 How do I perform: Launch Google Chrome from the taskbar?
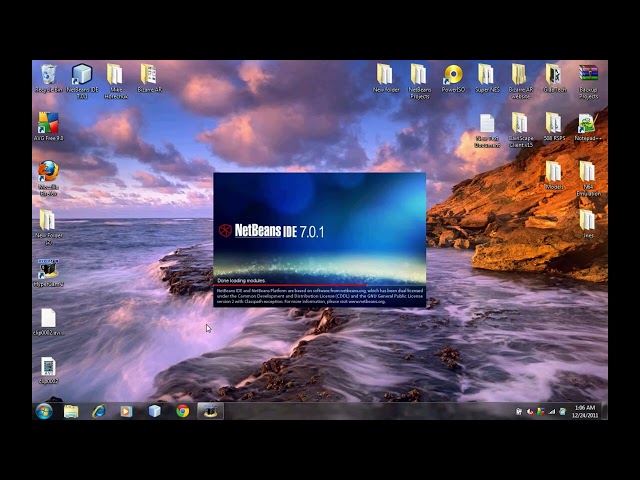click(182, 411)
